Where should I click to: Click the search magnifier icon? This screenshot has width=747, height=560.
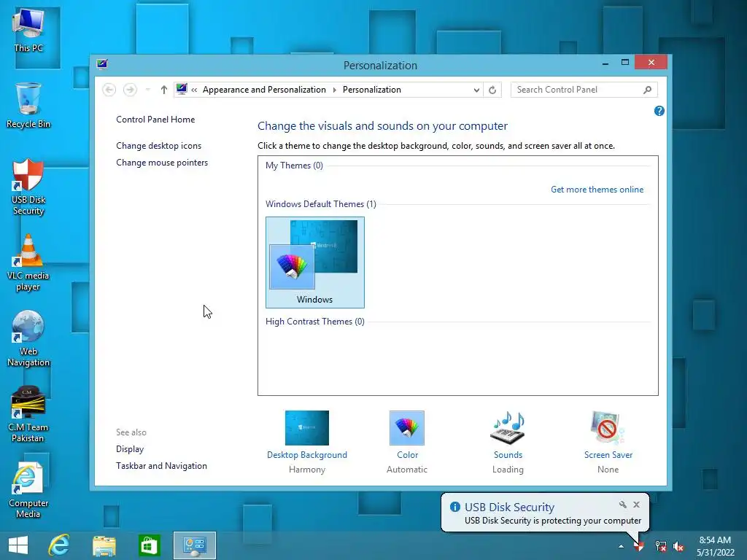(x=648, y=90)
